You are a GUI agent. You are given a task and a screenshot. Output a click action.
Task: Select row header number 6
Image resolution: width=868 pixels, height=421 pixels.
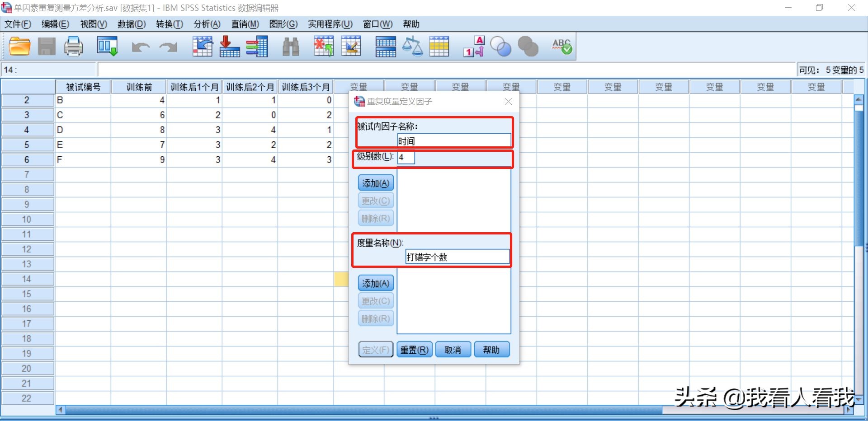point(27,159)
